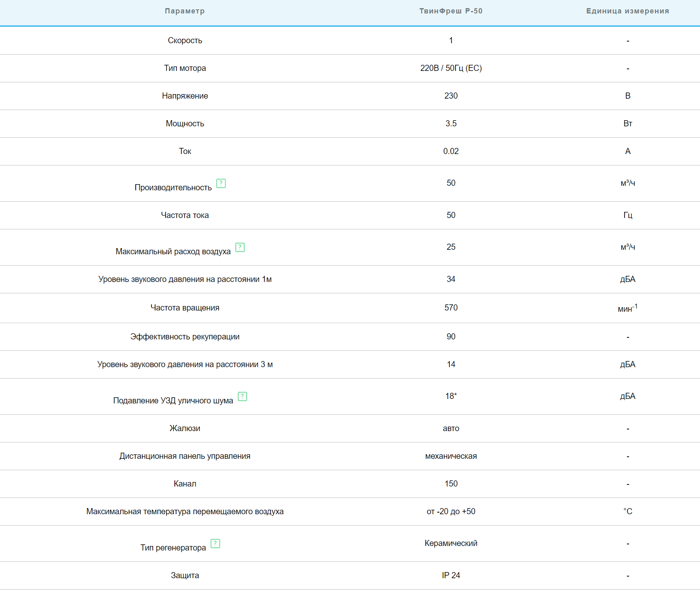Select the Производительность label text

pyautogui.click(x=173, y=187)
